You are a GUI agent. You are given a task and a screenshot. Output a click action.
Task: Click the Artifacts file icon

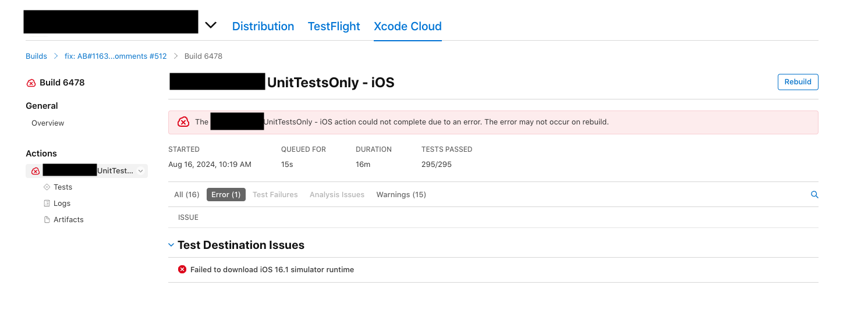click(x=47, y=220)
